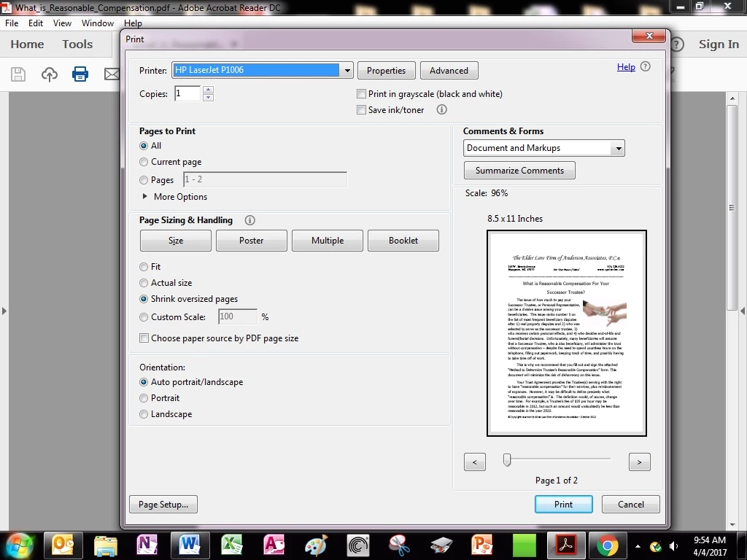Select the Pages range radio button
Viewport: 747px width, 560px height.
point(144,180)
